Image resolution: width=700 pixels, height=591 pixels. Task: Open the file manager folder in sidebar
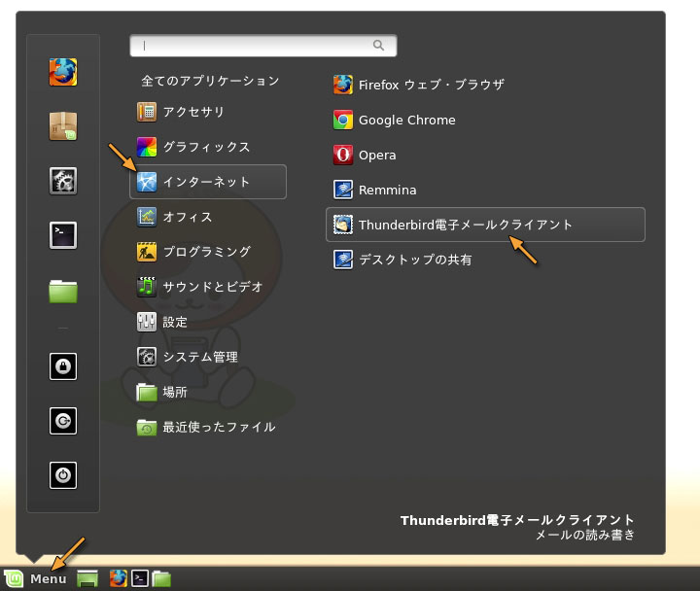pyautogui.click(x=63, y=290)
